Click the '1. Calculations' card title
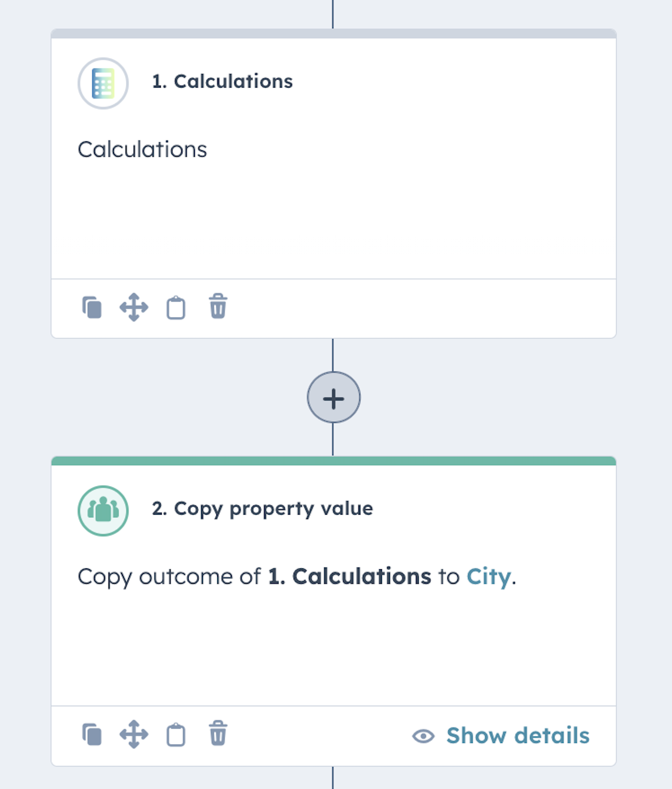 (222, 81)
